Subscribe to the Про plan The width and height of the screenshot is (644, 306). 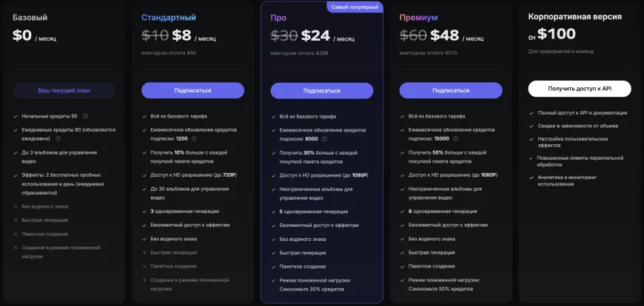coord(321,91)
